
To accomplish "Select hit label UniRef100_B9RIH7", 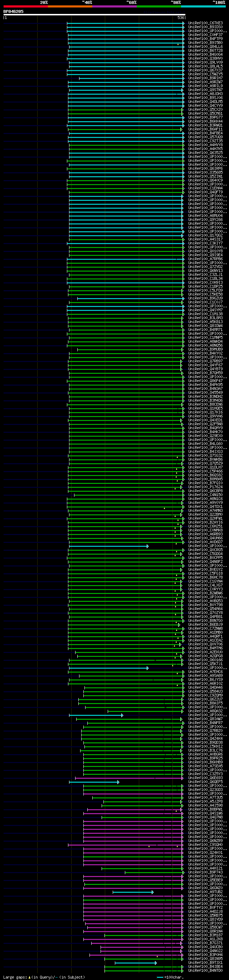I will 205,78.
